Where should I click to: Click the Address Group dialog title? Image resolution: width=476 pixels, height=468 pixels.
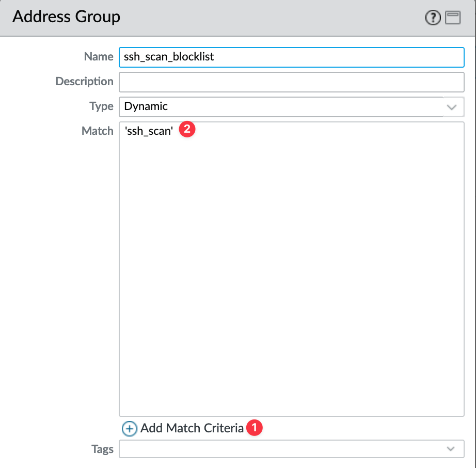pos(66,17)
